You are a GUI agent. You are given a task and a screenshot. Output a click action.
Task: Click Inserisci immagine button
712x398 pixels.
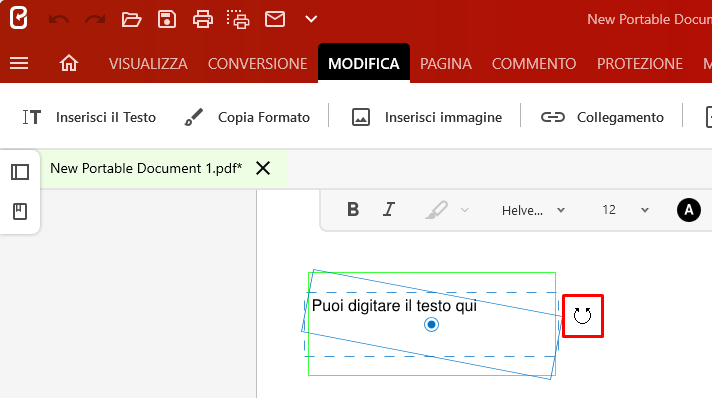[427, 117]
